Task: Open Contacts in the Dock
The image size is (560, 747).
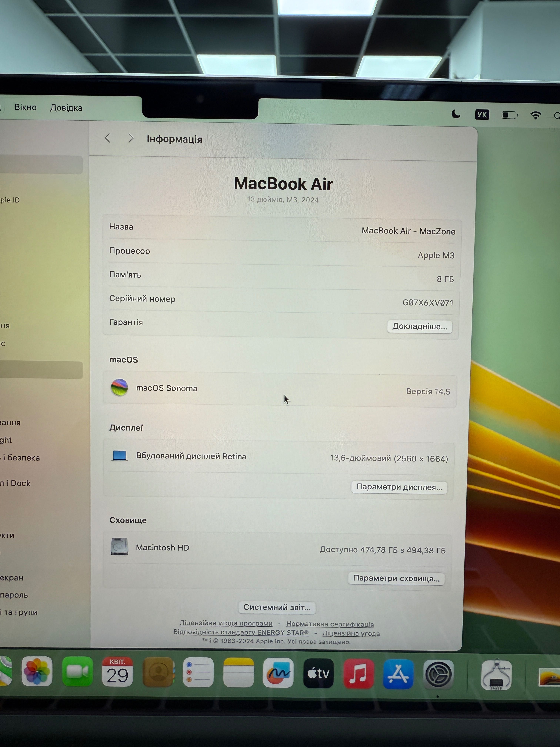Action: pyautogui.click(x=158, y=672)
